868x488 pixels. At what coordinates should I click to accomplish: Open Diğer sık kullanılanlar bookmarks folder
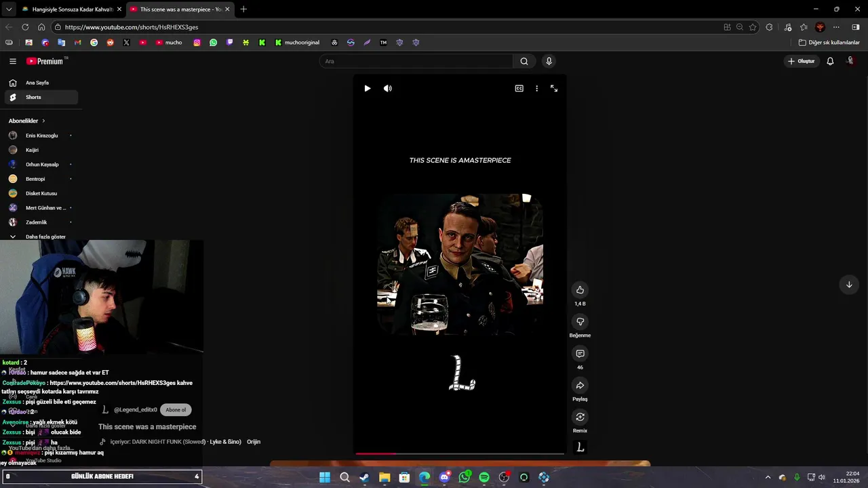coord(829,42)
